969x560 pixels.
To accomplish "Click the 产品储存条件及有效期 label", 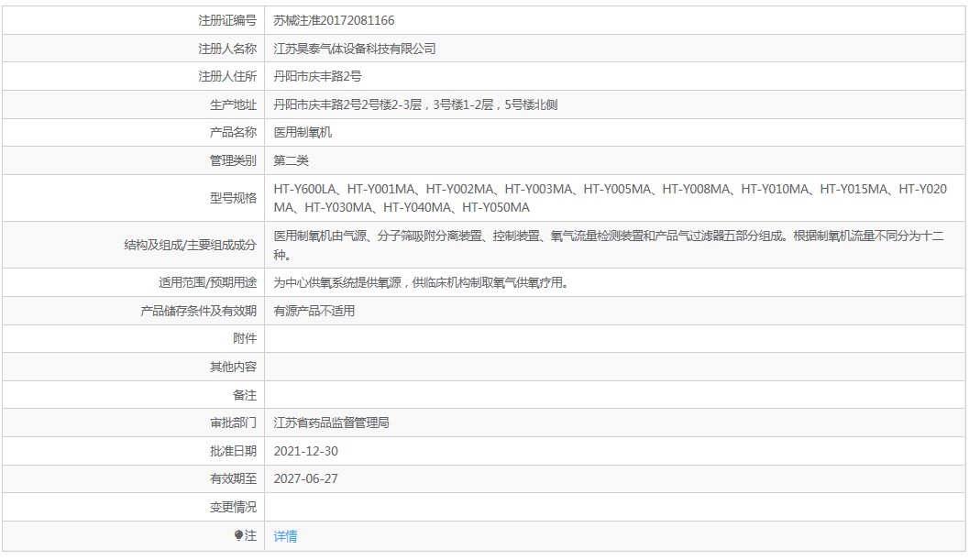I will (198, 311).
